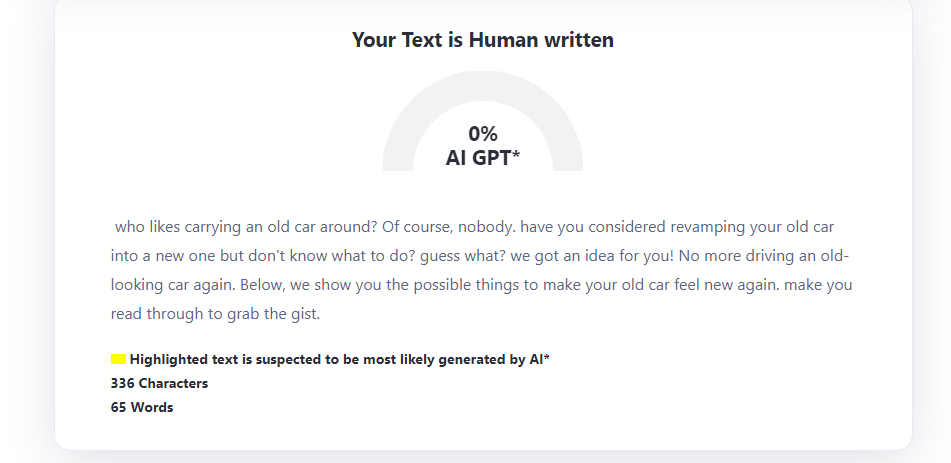Click 'we got an idea for you!' text

pyautogui.click(x=592, y=256)
